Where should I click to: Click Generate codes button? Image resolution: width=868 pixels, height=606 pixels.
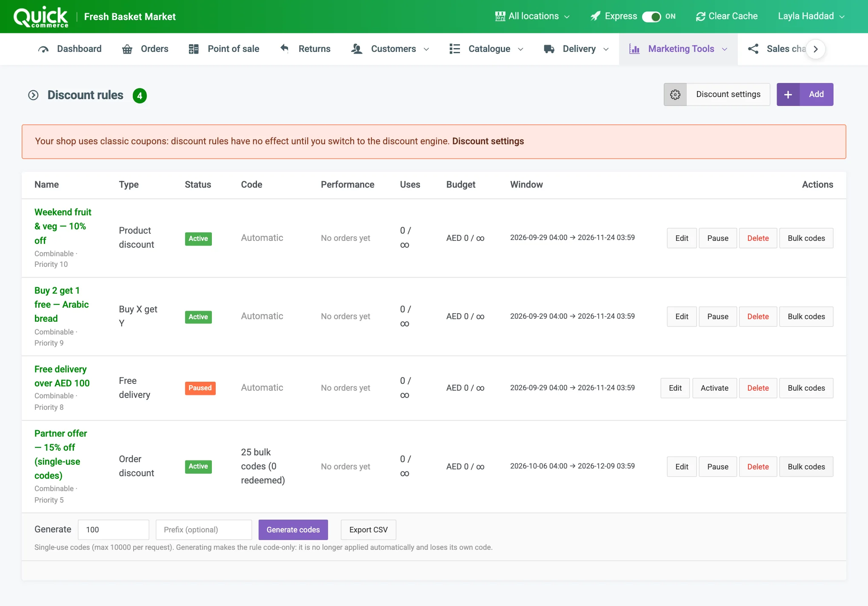click(293, 530)
